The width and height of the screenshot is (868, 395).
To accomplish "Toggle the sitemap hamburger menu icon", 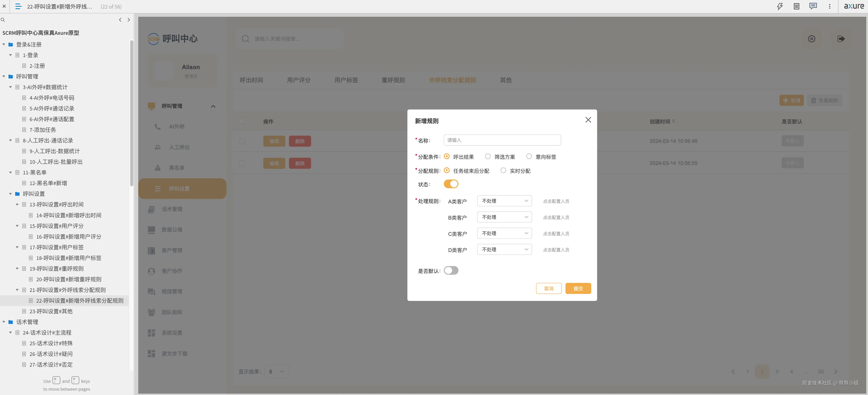I will pos(18,6).
